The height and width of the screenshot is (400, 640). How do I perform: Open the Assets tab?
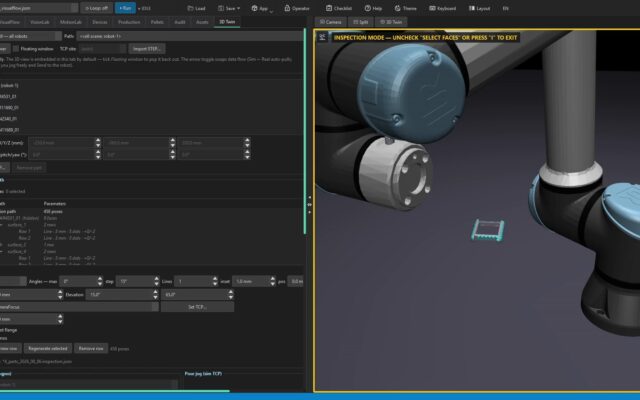(x=202, y=22)
